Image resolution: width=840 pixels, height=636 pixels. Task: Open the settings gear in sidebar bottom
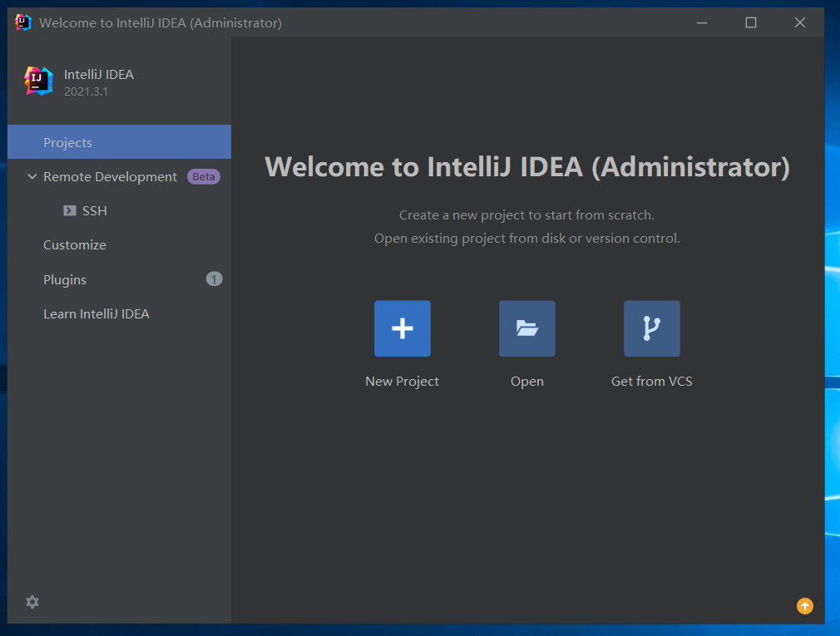click(32, 602)
